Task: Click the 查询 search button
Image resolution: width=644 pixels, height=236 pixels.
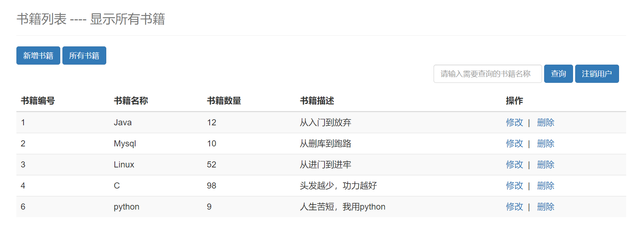Action: 558,74
